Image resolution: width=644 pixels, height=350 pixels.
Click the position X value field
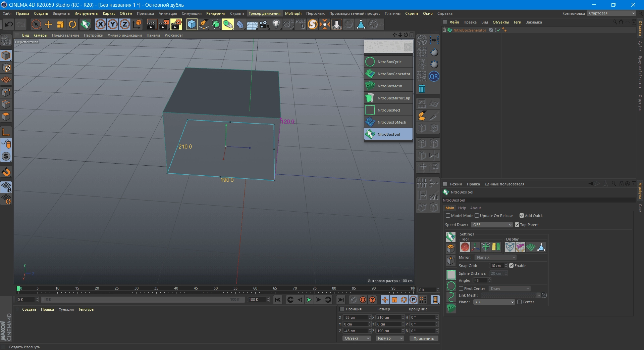coord(355,317)
